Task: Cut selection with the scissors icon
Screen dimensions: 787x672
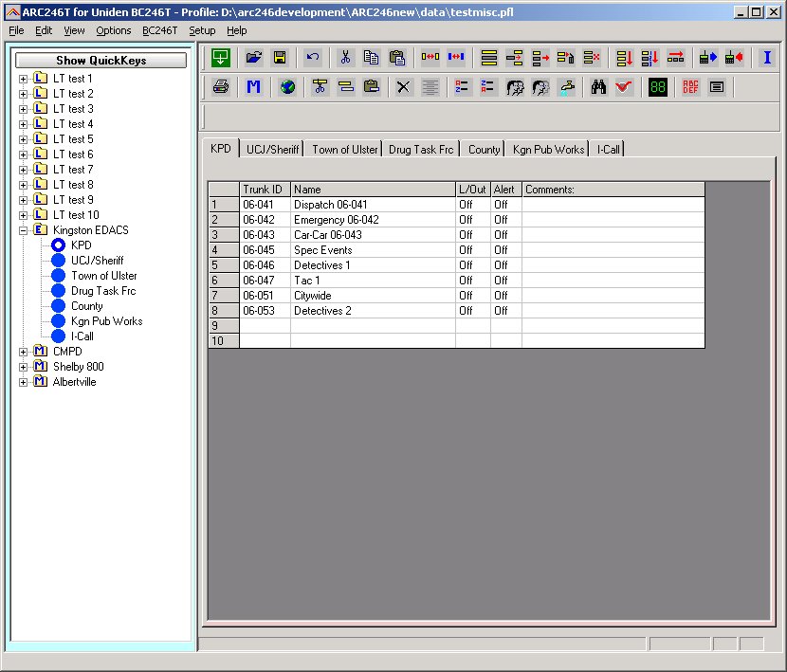Action: 345,57
